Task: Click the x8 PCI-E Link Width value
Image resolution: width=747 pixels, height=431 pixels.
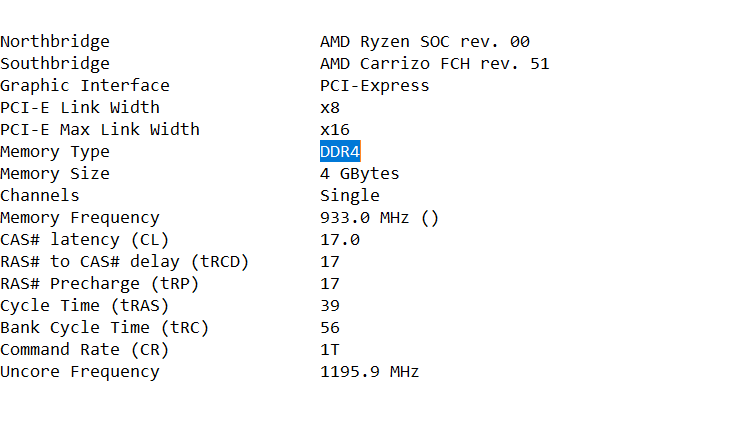Action: coord(330,108)
